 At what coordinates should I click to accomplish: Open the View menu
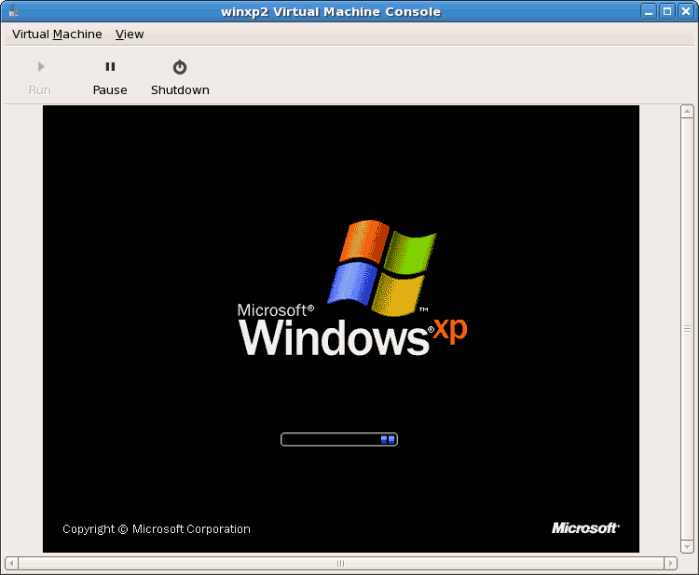click(x=129, y=34)
